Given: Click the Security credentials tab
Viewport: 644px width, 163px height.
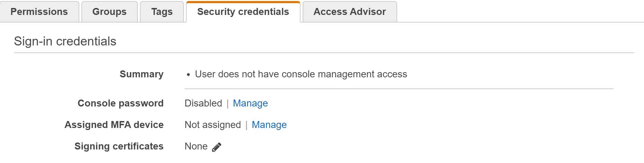Looking at the screenshot, I should [243, 12].
